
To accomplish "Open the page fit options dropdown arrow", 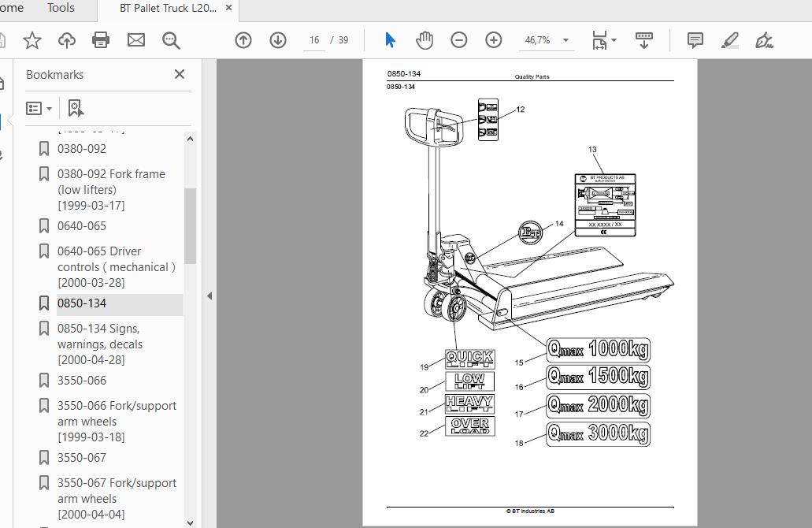I will tap(614, 40).
